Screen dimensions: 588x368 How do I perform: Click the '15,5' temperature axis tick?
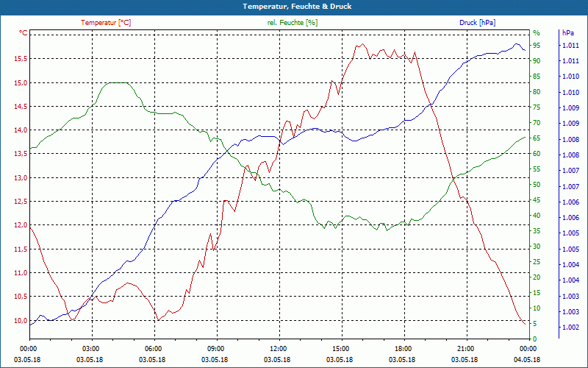click(x=21, y=59)
